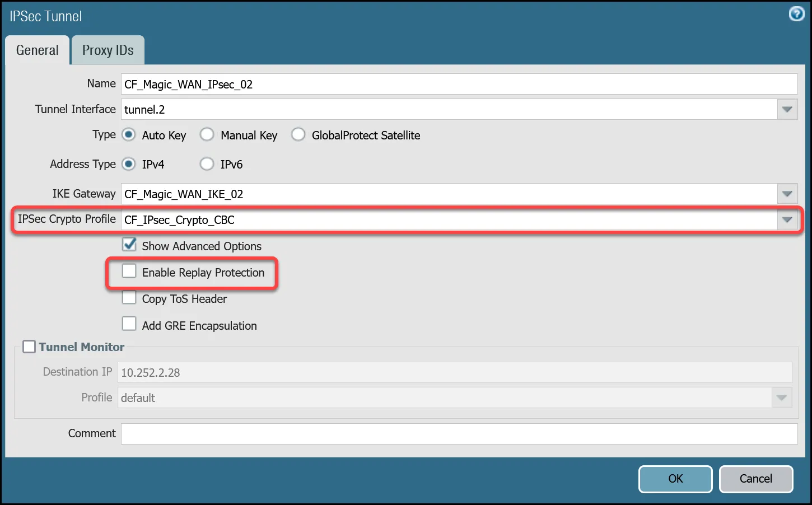The width and height of the screenshot is (812, 505).
Task: Click the Comment text field
Action: [x=459, y=434]
